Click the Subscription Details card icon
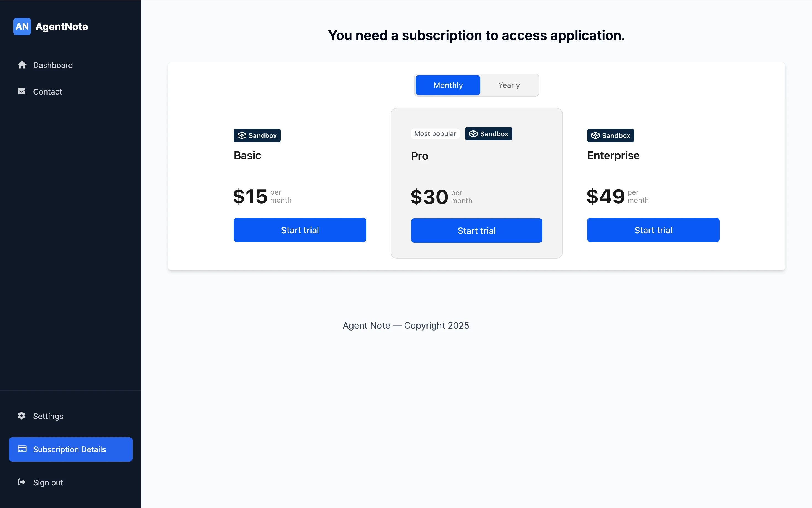The image size is (812, 508). click(x=22, y=449)
